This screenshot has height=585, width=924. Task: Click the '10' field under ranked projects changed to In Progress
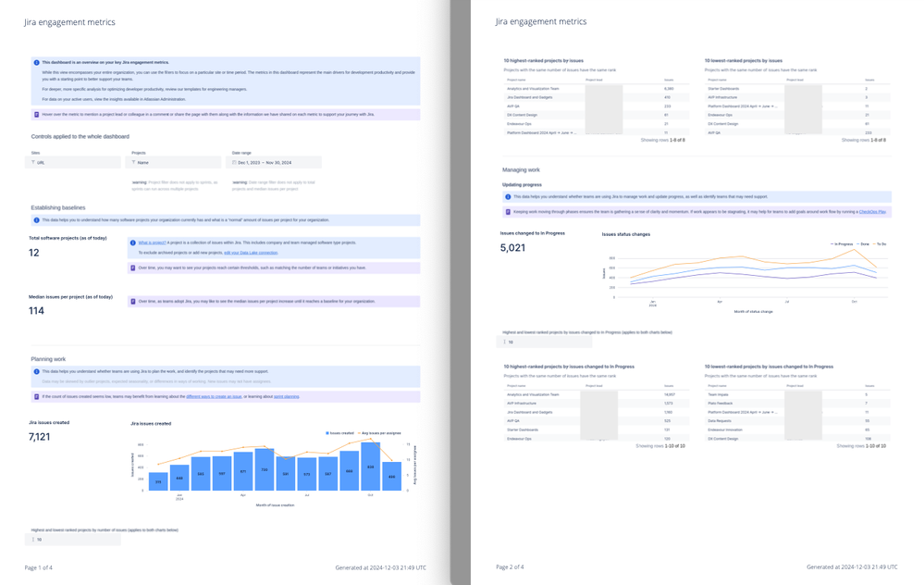(545, 342)
